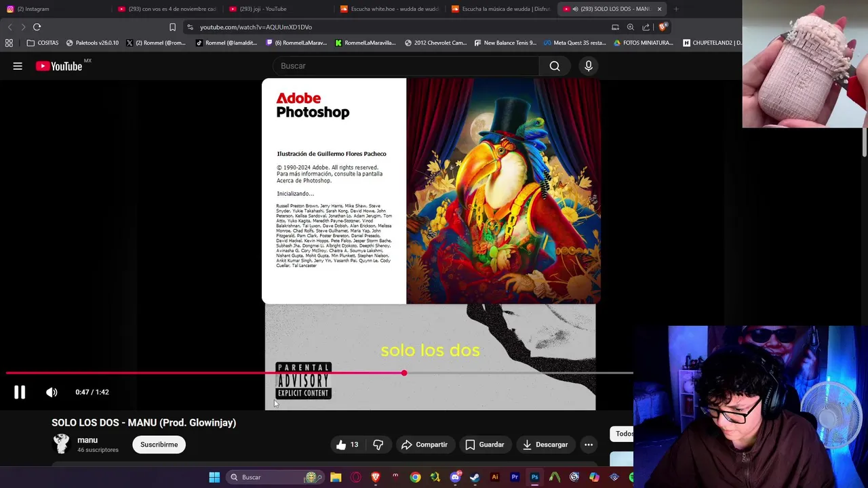
Task: Start voice search with the microphone icon
Action: [588, 66]
